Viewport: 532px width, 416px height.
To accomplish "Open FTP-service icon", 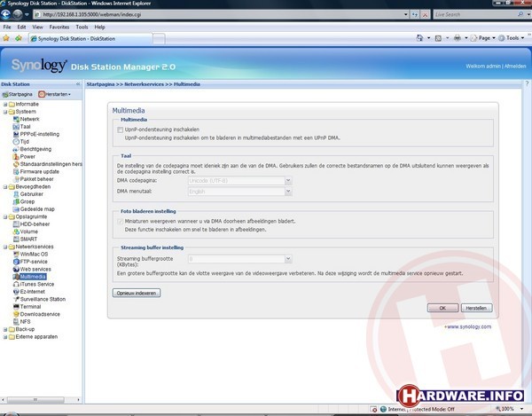I will pos(16,262).
